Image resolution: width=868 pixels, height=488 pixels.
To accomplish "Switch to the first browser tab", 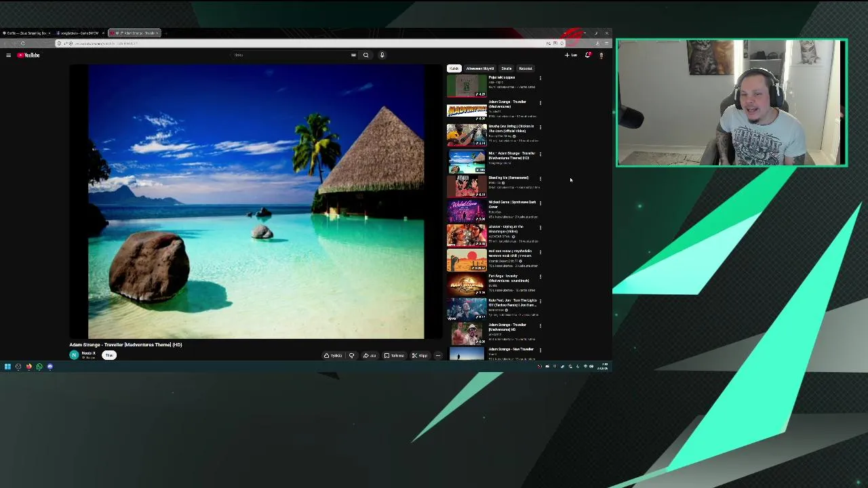I will click(26, 33).
